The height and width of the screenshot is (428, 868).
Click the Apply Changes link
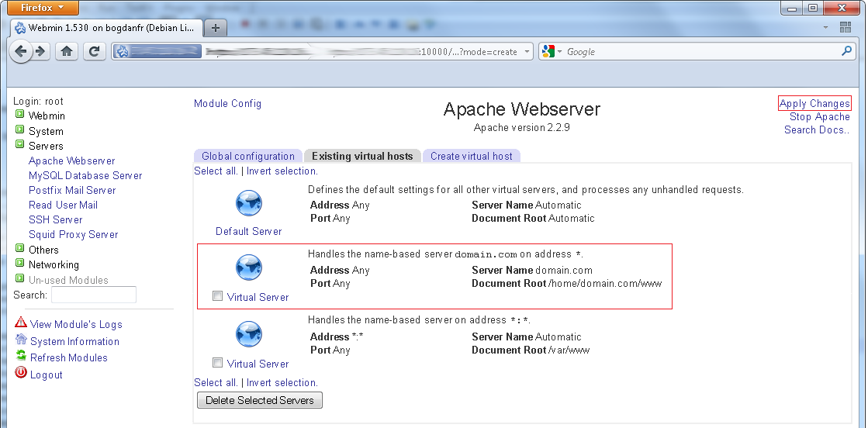[814, 104]
